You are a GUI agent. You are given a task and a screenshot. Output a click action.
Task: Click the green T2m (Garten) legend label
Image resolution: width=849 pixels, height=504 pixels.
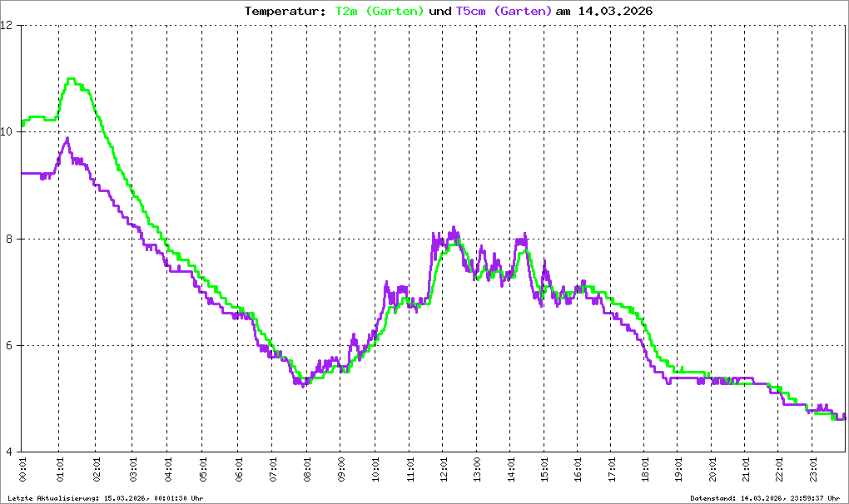pos(380,11)
